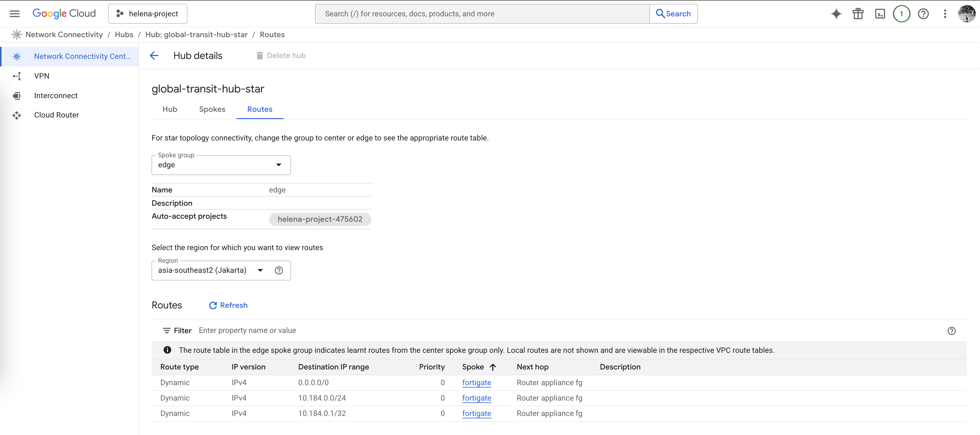Screen dimensions: 980x435
Task: Go back using the Hub details arrow
Action: point(154,56)
